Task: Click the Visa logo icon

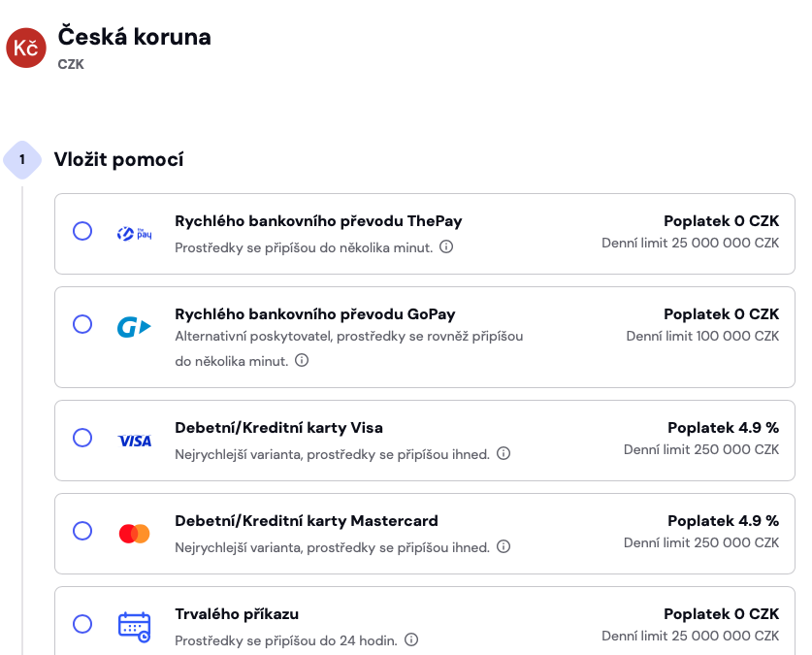Action: coord(135,442)
